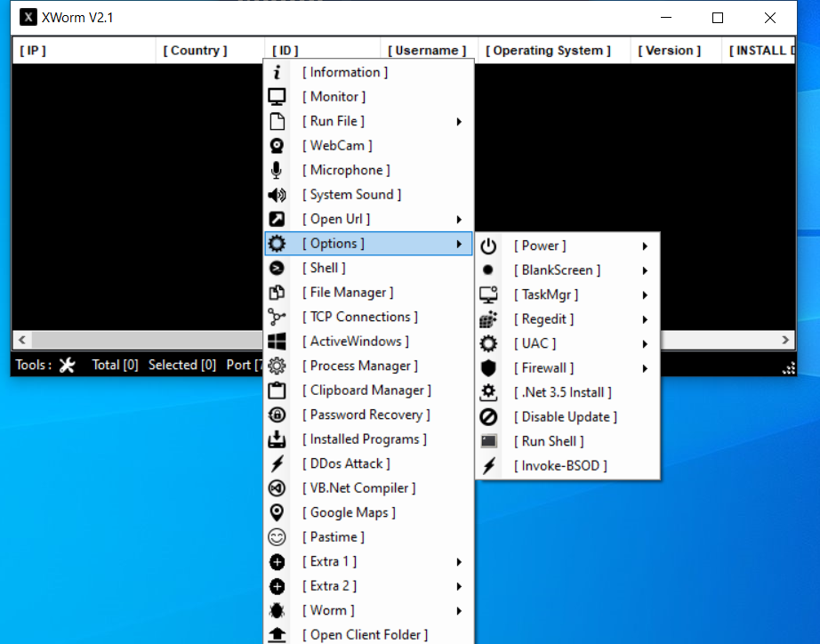Expand the Run File submenu arrow
Viewport: 820px width, 644px height.
(x=459, y=121)
